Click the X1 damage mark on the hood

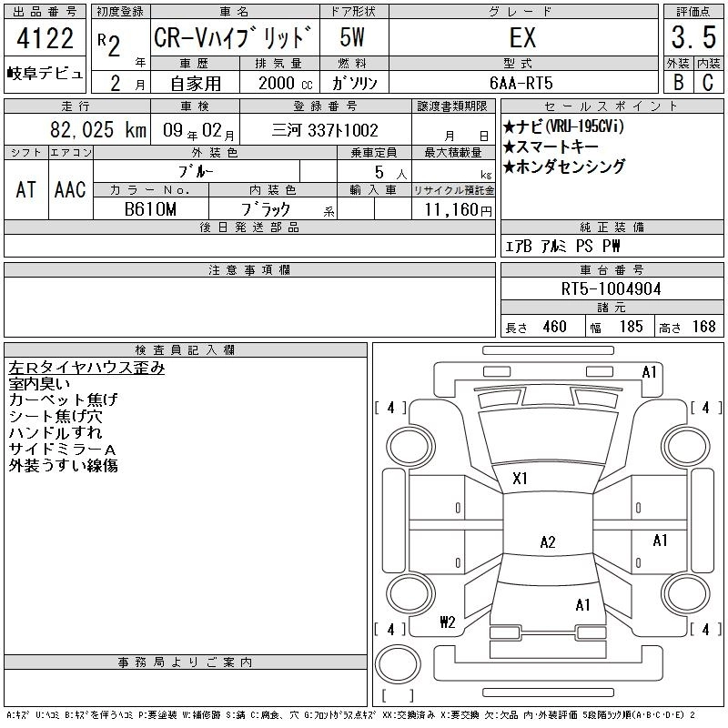pos(521,478)
